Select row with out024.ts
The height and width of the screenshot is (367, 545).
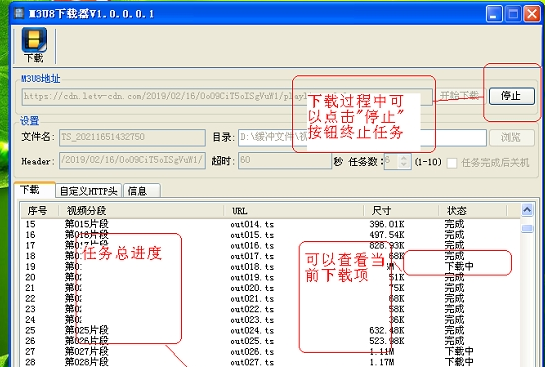click(x=270, y=331)
